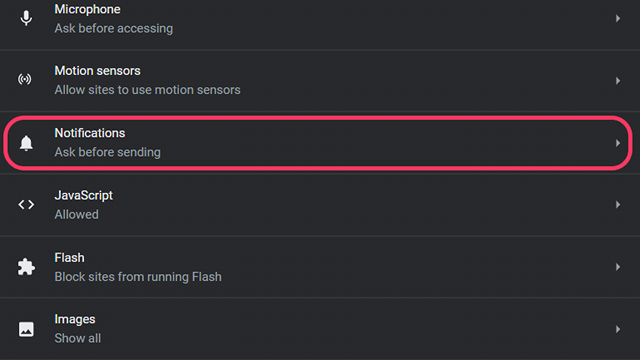Click the Flash puzzle piece icon

pyautogui.click(x=26, y=267)
